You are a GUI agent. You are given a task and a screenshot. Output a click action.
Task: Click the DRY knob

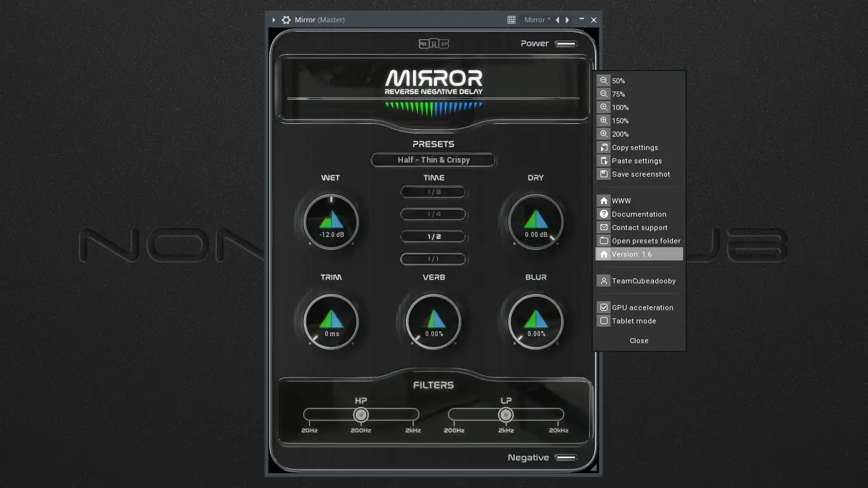[536, 222]
